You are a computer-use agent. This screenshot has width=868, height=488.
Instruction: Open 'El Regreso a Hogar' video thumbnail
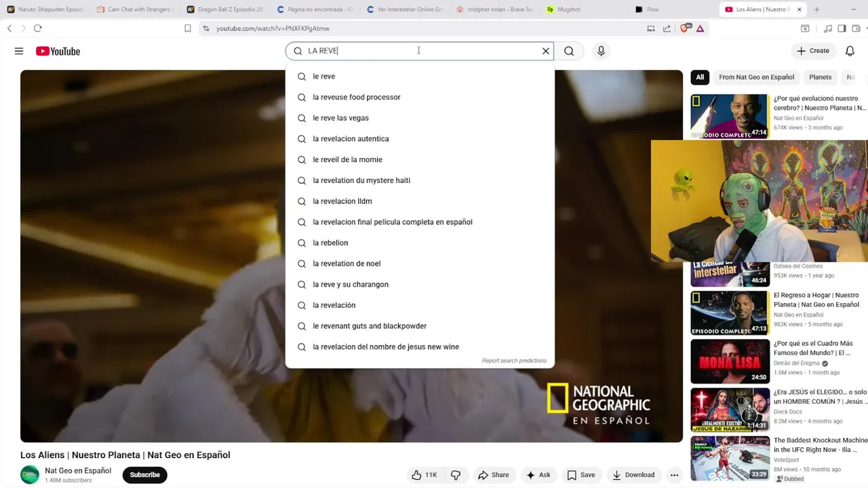tap(730, 313)
